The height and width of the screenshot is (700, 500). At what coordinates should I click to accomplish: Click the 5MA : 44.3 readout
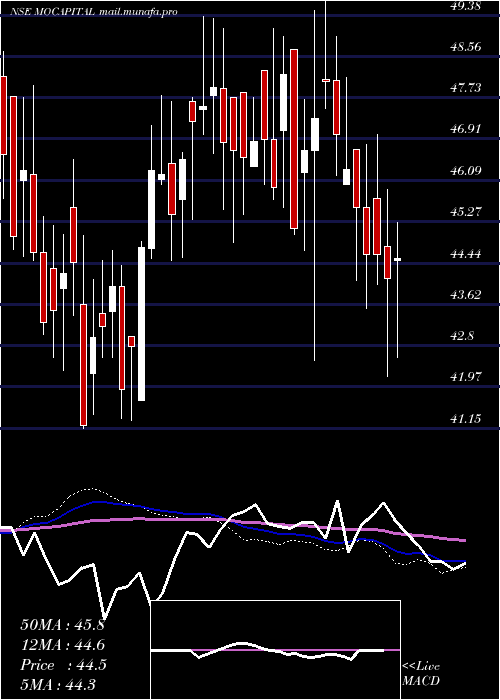click(x=58, y=684)
